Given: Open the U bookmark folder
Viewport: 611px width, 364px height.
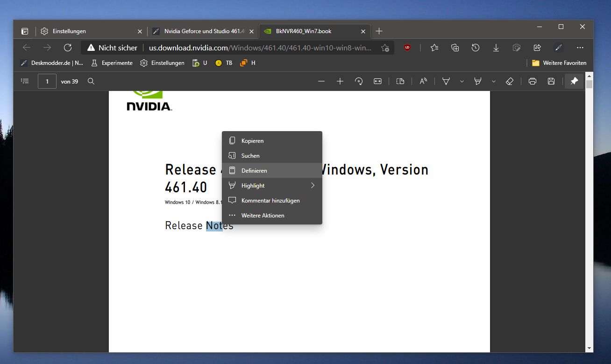Looking at the screenshot, I should (200, 63).
